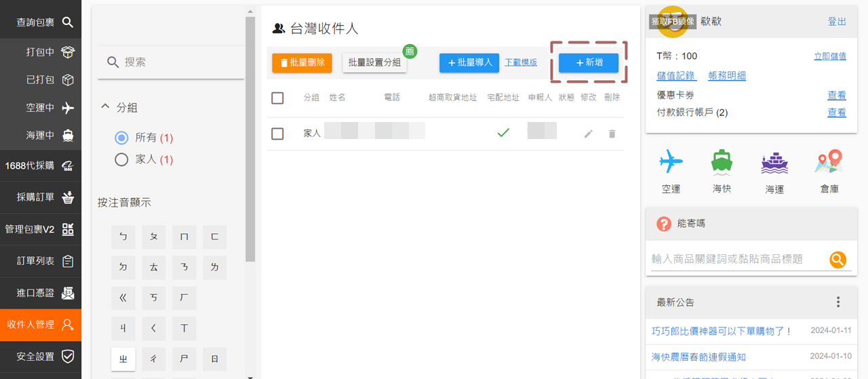This screenshot has width=868, height=379.
Task: Click the 搜索 search field
Action: pos(171,62)
